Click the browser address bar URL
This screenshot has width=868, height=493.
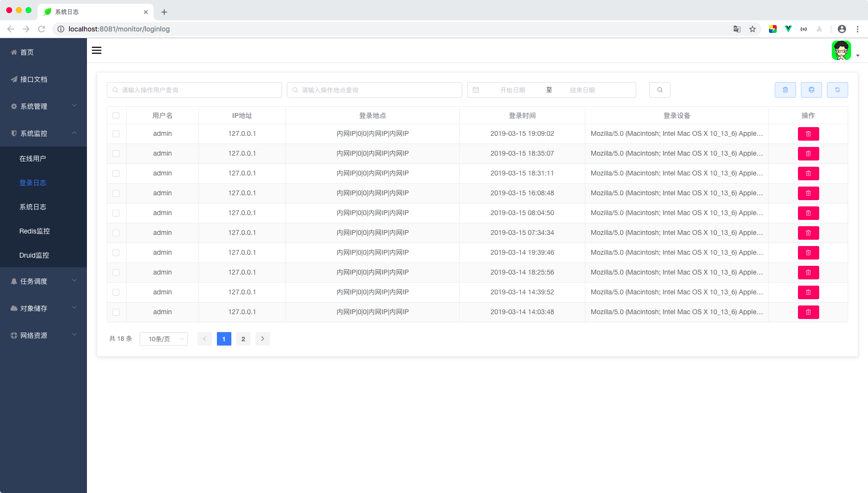click(119, 29)
